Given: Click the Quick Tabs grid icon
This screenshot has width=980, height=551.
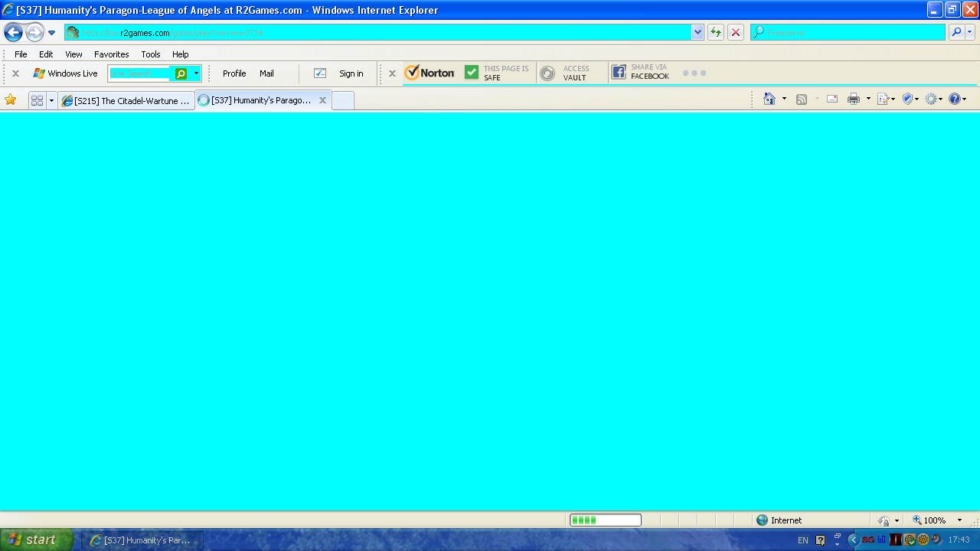Looking at the screenshot, I should pos(37,100).
